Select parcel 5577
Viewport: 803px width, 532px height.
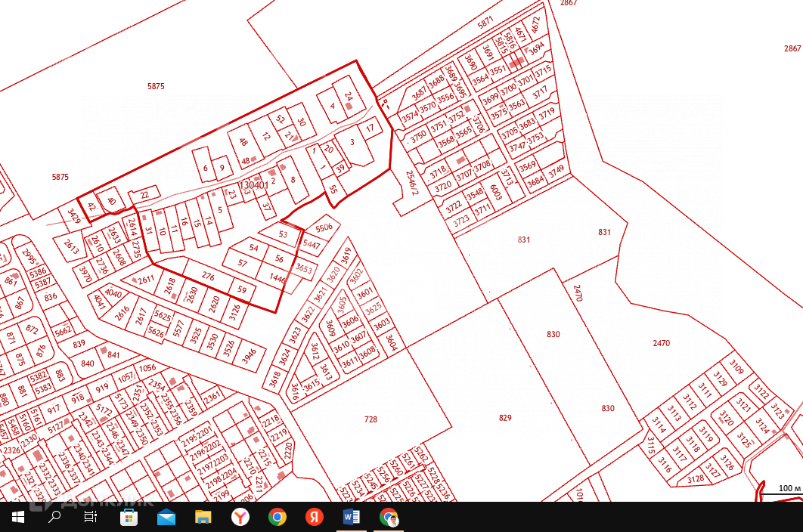(x=178, y=329)
